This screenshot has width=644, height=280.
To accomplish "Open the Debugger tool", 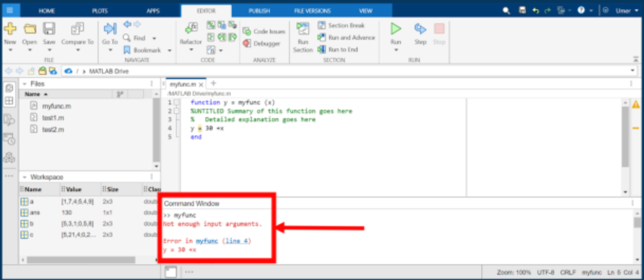I will click(262, 44).
